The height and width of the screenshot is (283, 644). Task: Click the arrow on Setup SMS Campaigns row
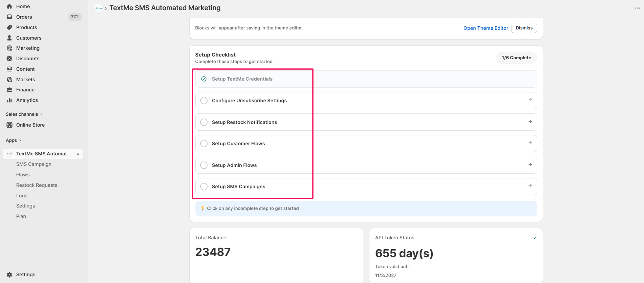[x=530, y=186]
